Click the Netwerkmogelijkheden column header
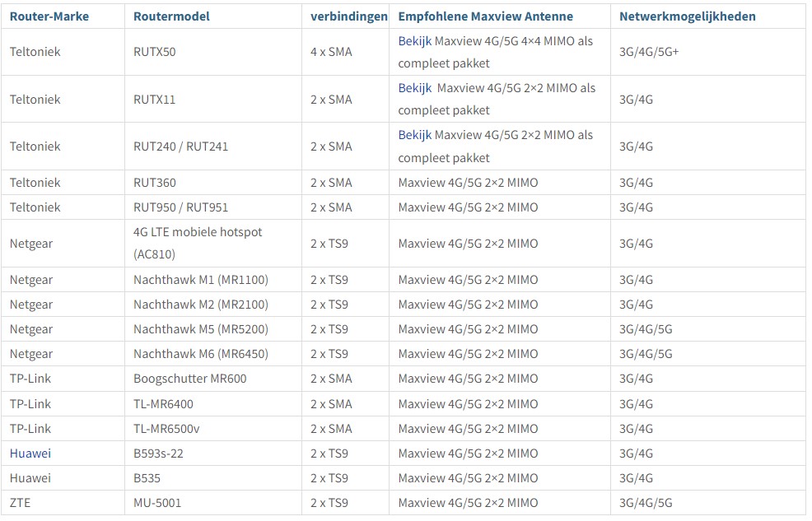The image size is (812, 521). pos(687,16)
